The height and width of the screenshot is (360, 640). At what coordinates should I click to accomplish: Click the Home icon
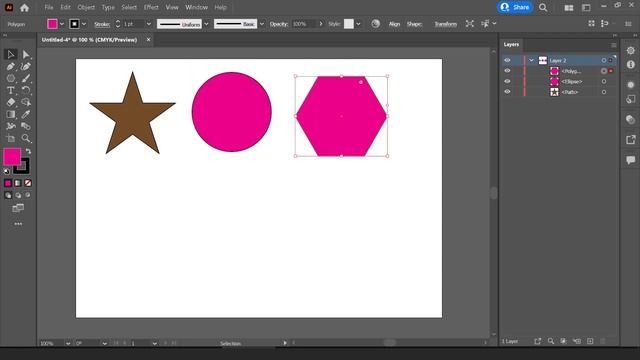[x=24, y=7]
